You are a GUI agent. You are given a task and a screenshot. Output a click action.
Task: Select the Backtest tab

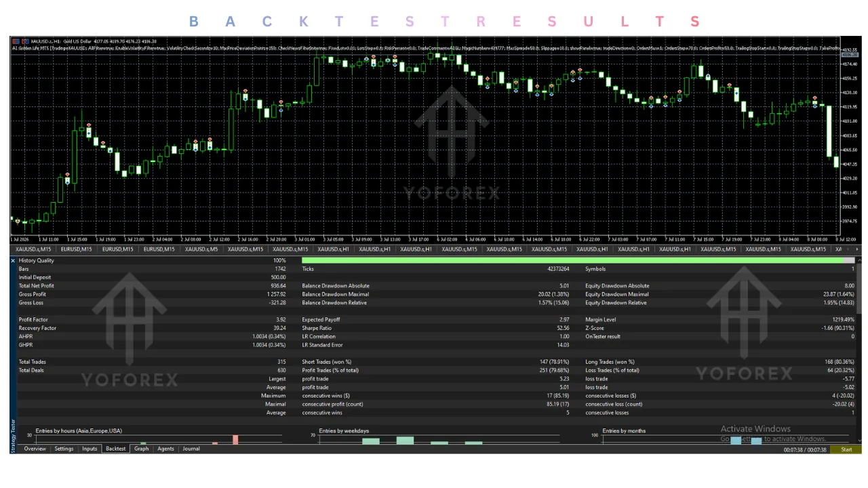coord(116,449)
